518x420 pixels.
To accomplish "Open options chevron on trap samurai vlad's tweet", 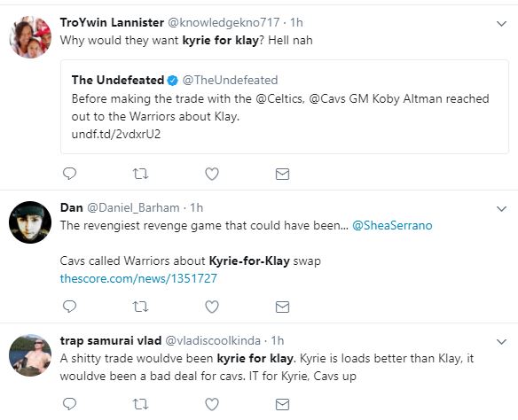I will point(501,342).
